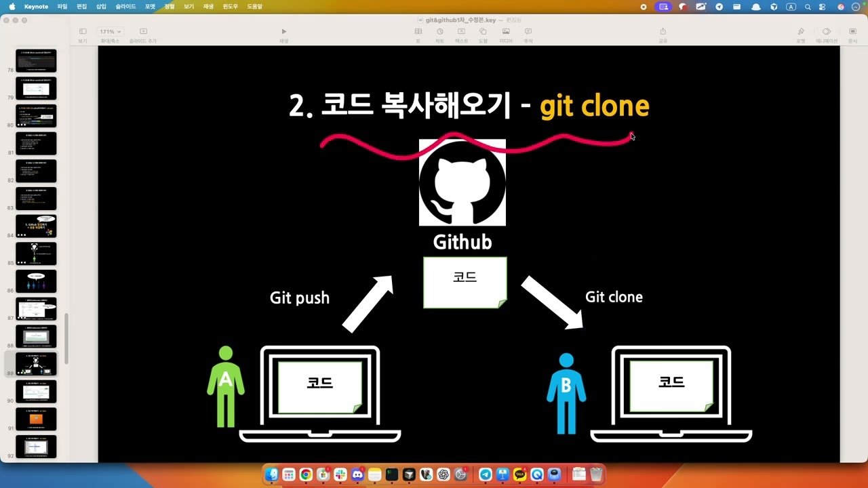Open the 파일 menu
This screenshot has width=868, height=488.
(62, 6)
